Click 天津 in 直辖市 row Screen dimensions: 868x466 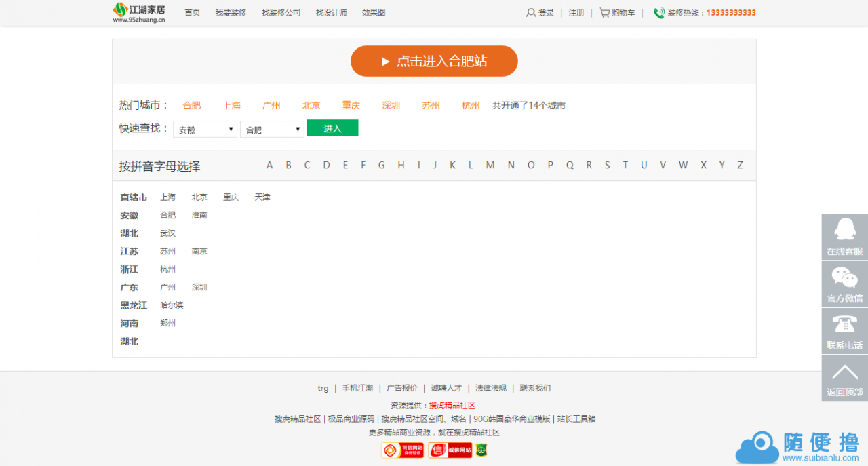click(x=262, y=197)
